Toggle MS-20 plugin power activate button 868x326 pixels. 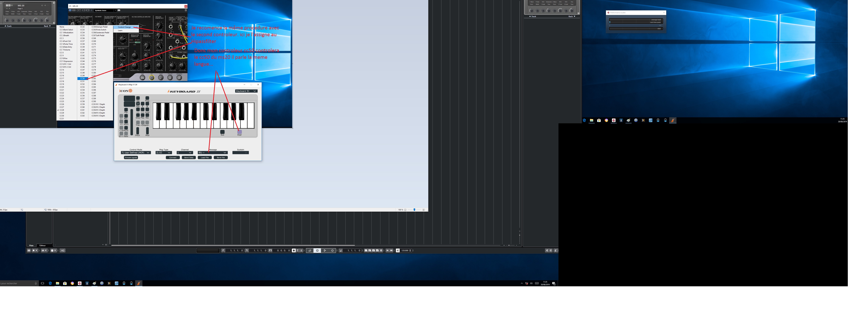point(70,10)
